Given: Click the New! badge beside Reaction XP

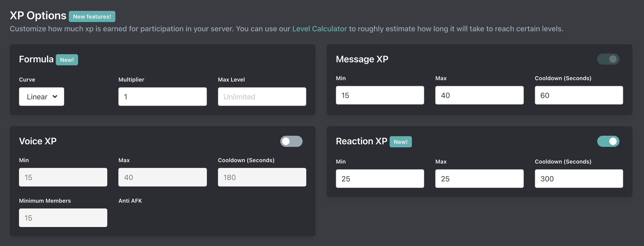Looking at the screenshot, I should [400, 142].
